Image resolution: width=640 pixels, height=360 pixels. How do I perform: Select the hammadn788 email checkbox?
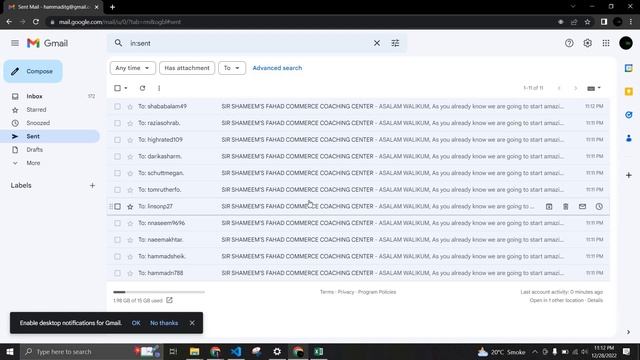(x=118, y=273)
